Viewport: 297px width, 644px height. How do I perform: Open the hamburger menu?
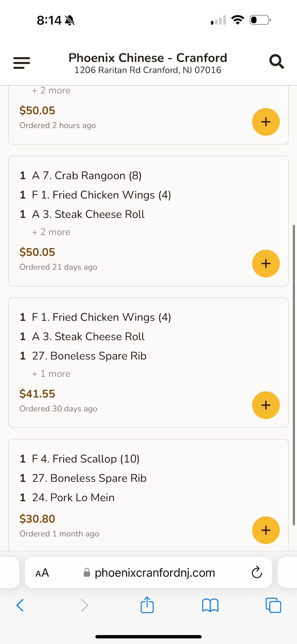[22, 62]
